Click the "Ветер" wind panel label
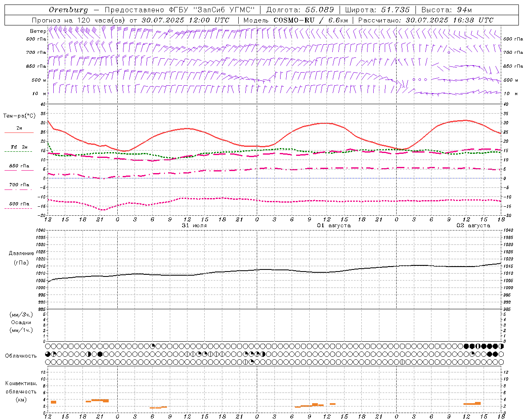Image resolution: width=525 pixels, height=420 pixels. coord(38,31)
